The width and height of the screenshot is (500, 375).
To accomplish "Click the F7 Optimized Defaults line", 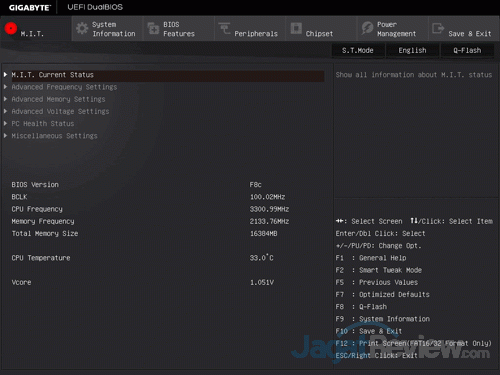I will (383, 295).
